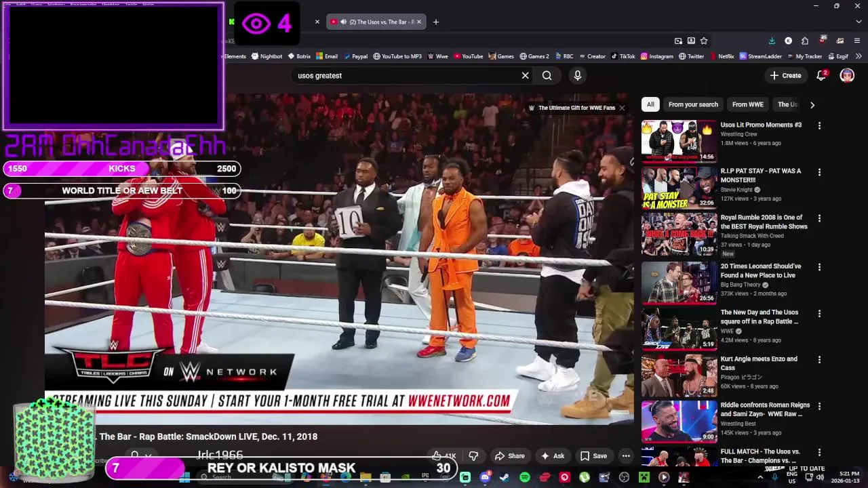The width and height of the screenshot is (868, 488).
Task: Open Minecraft from the taskbar
Action: click(x=644, y=477)
